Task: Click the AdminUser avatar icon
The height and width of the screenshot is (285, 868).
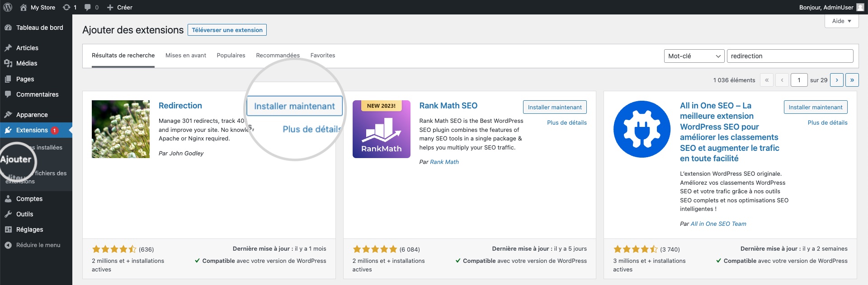Action: (x=860, y=7)
